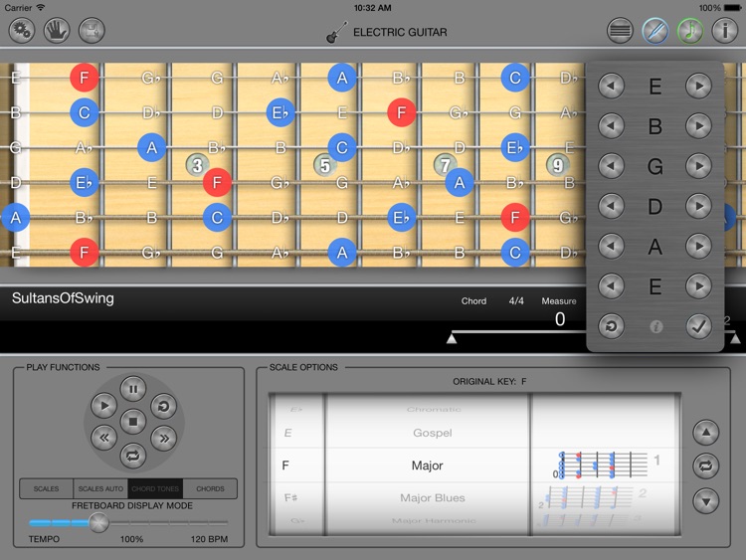Tap the red F note on top string
Image resolution: width=746 pixels, height=560 pixels.
(x=85, y=77)
